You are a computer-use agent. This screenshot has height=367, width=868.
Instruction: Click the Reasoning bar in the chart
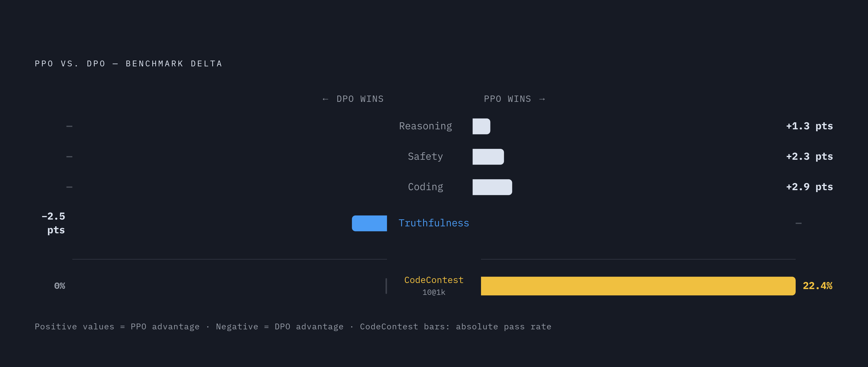click(481, 126)
